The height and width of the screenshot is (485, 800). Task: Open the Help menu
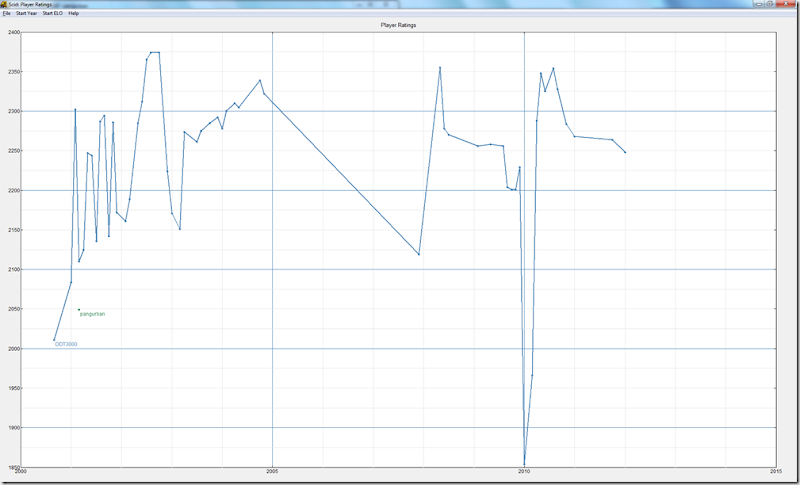pos(73,13)
